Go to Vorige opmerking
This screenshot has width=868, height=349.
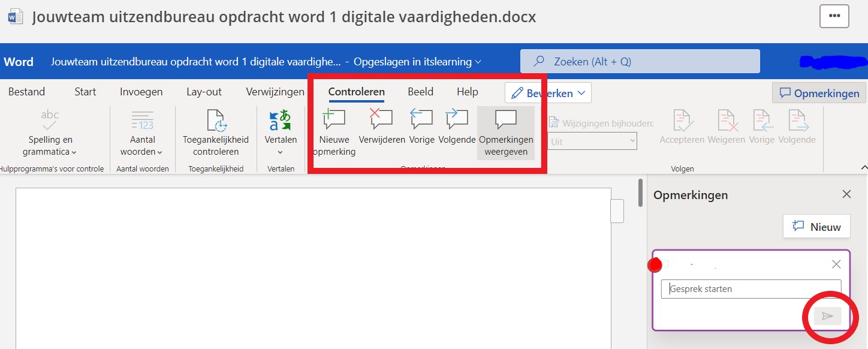click(x=421, y=119)
